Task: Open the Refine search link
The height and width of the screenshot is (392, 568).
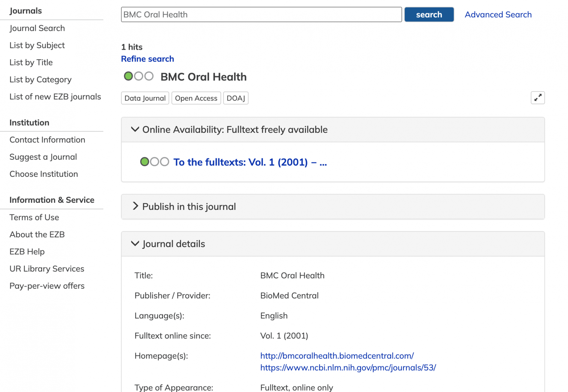Action: [x=147, y=59]
